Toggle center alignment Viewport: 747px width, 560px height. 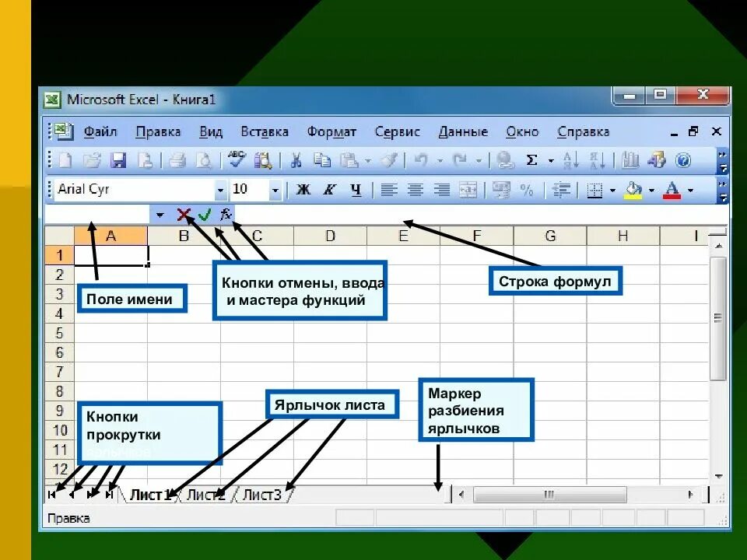416,190
